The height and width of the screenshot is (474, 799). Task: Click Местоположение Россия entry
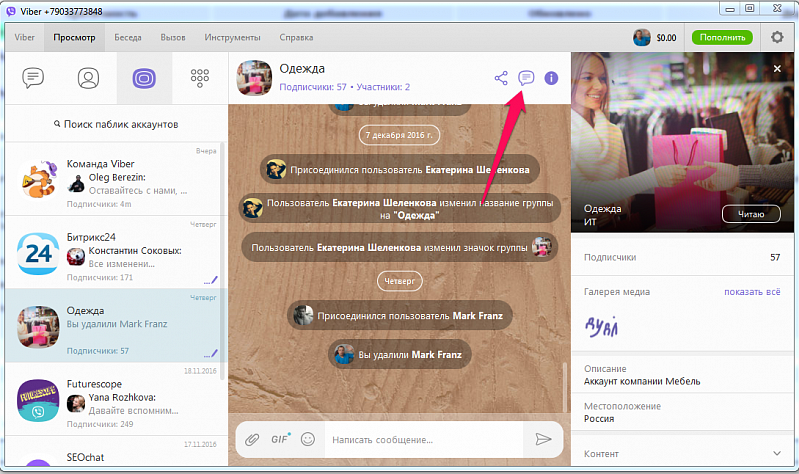682,412
